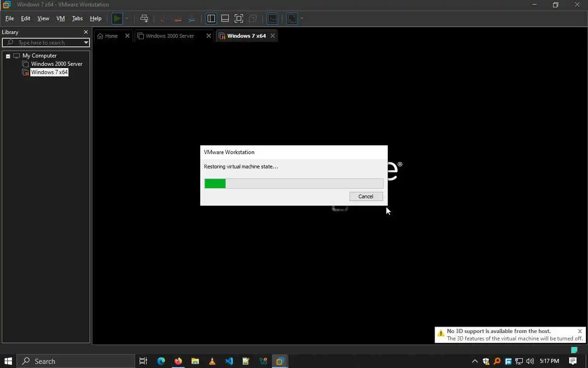This screenshot has width=588, height=368.
Task: Open the Windows Start menu
Action: point(8,361)
